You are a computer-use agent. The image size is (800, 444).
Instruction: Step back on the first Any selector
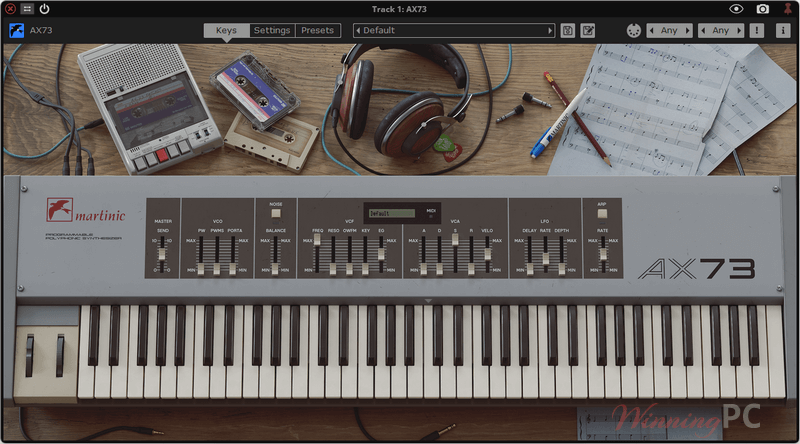pyautogui.click(x=652, y=31)
